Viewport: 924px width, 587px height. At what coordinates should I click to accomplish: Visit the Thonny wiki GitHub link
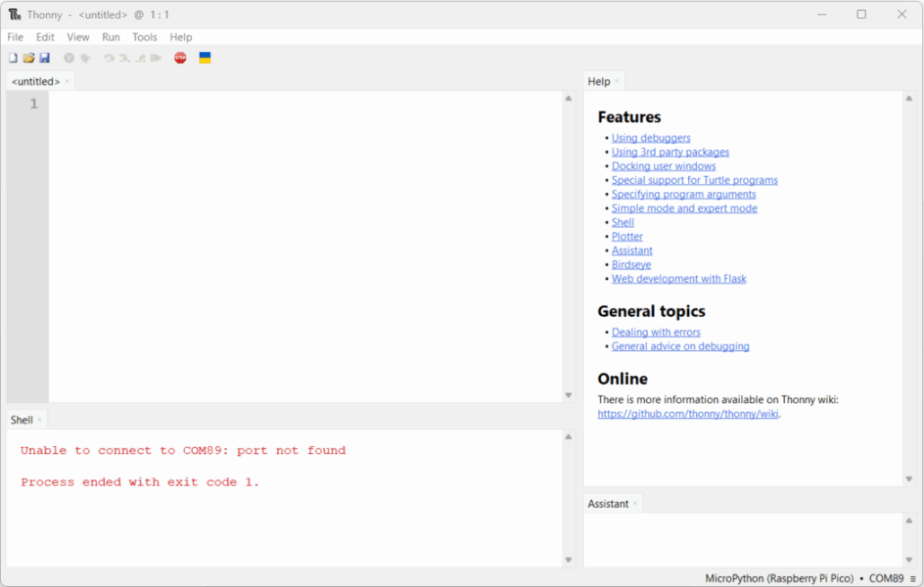click(x=688, y=414)
